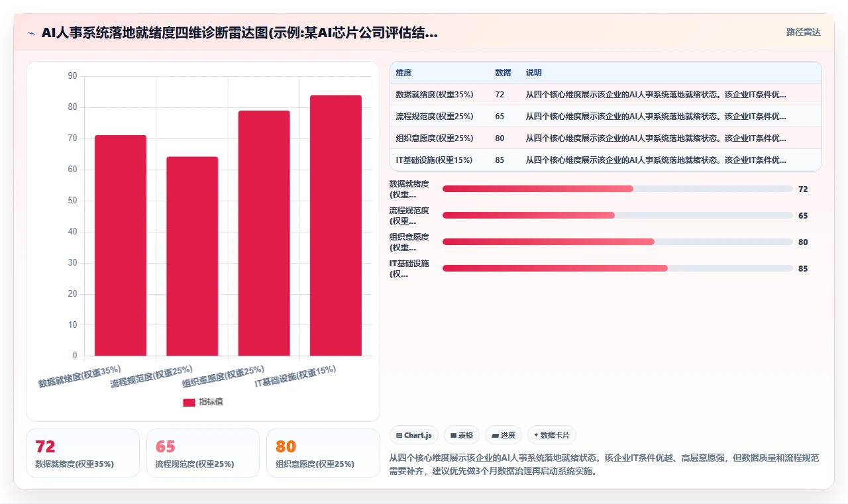Click the x-axis label IT基础设施(权重15%)
The height and width of the screenshot is (504, 848).
[295, 377]
